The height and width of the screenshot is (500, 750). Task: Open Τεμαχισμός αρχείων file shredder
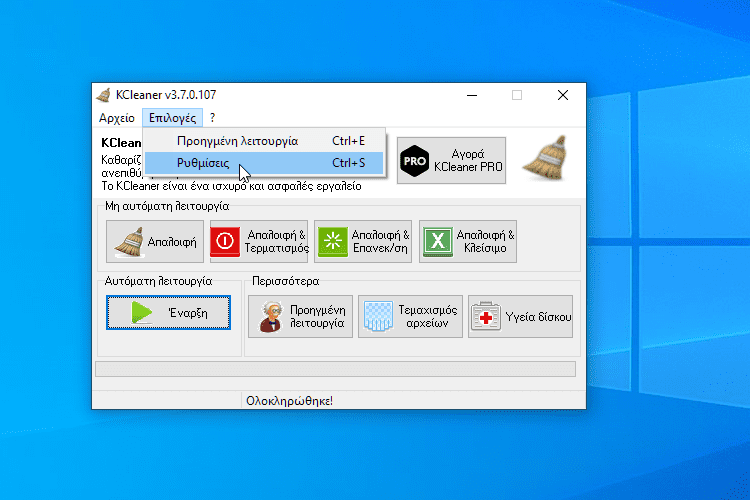click(410, 317)
